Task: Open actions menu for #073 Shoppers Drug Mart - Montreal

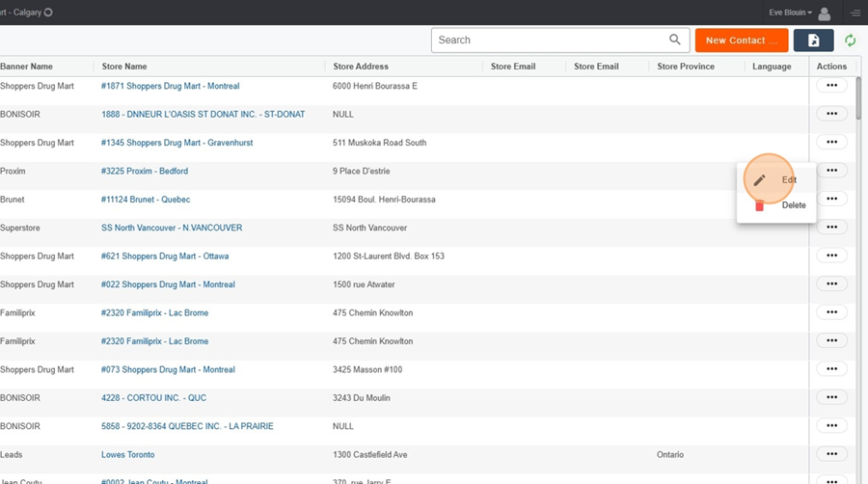Action: coord(831,369)
